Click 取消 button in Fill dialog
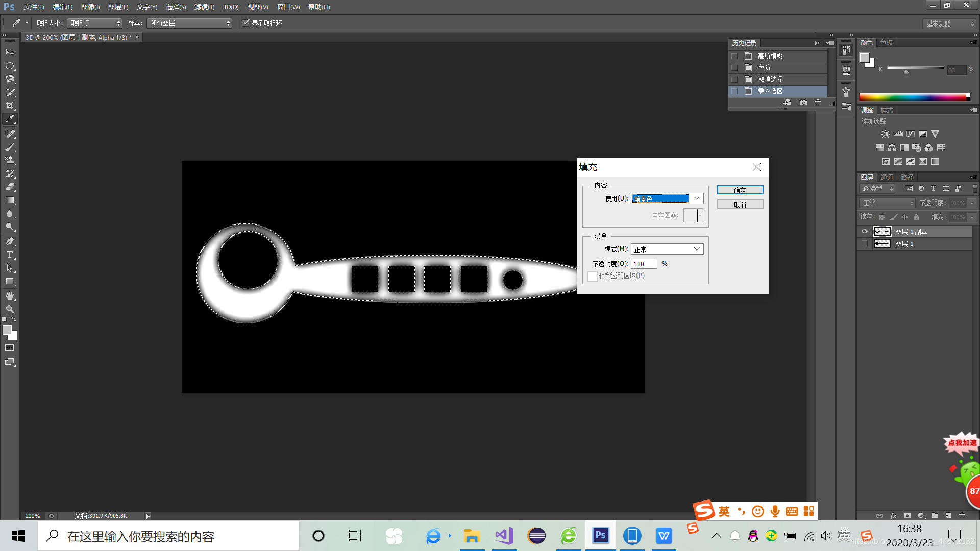 [740, 204]
